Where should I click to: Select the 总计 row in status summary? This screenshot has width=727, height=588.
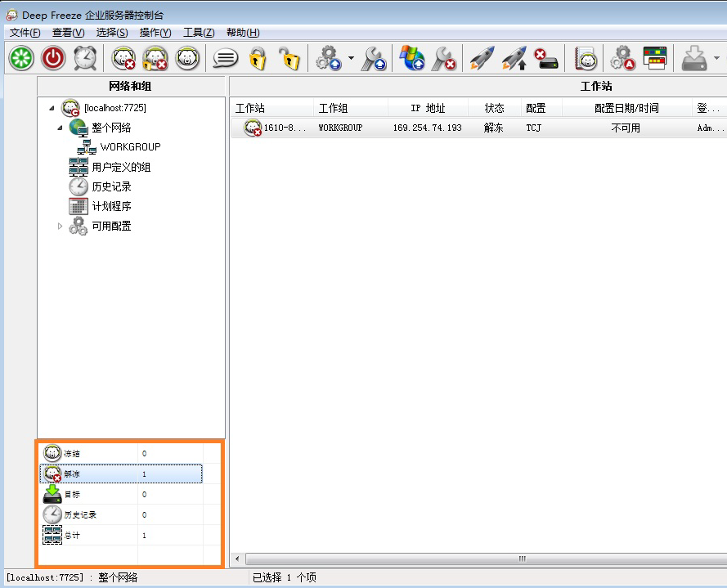tap(121, 535)
